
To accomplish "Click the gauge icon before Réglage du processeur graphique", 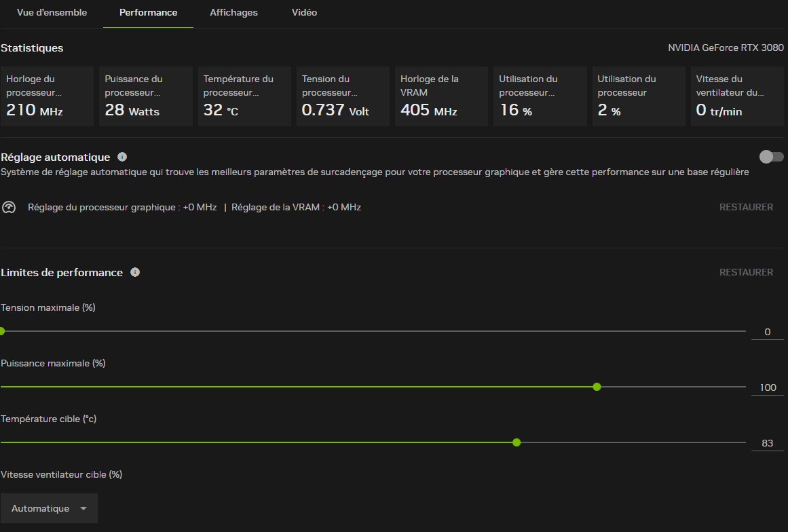I will click(9, 207).
